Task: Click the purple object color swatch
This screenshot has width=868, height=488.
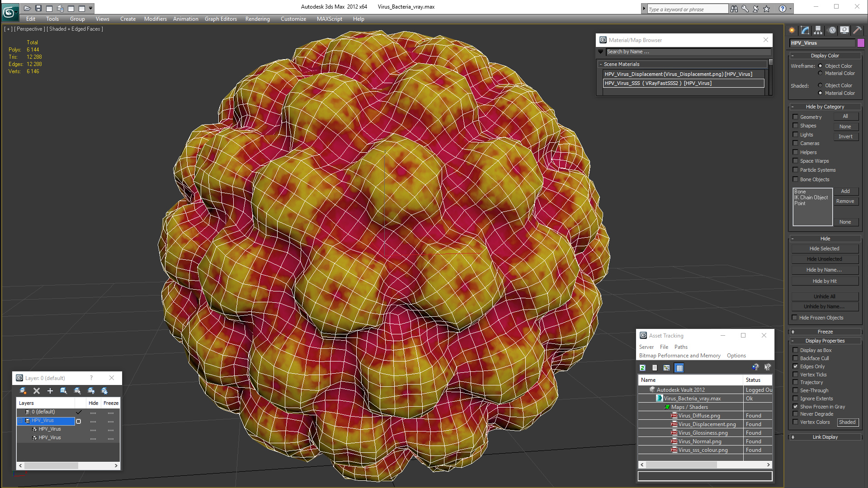Action: 861,43
